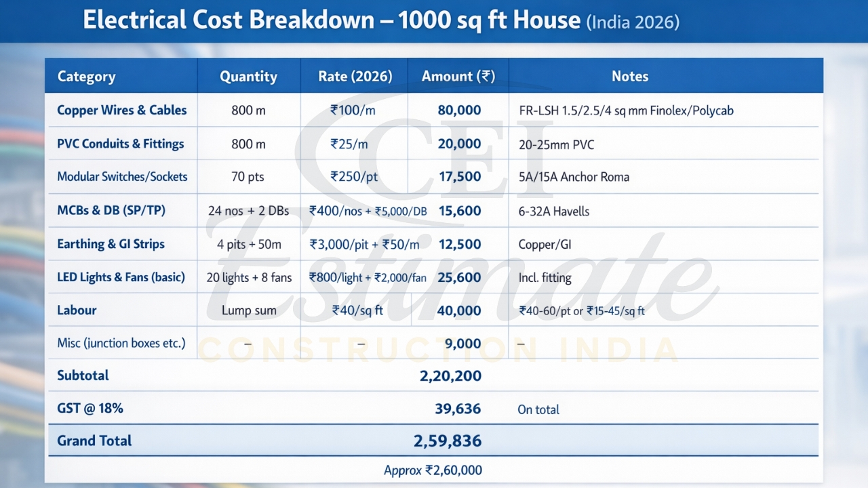Click the Category column header
This screenshot has height=488, width=868.
(x=86, y=76)
